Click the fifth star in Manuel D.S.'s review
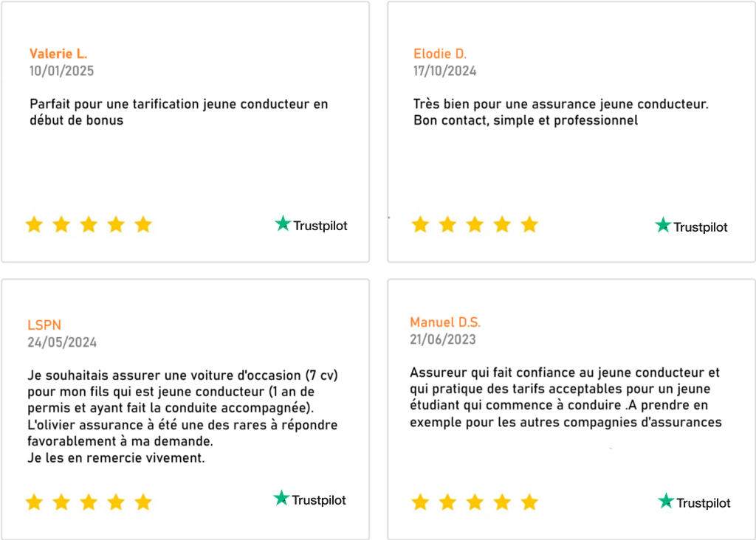Screen dimensions: 756x540 point(529,502)
